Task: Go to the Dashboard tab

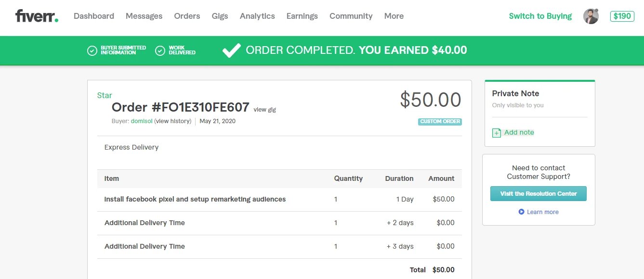Action: pos(94,16)
